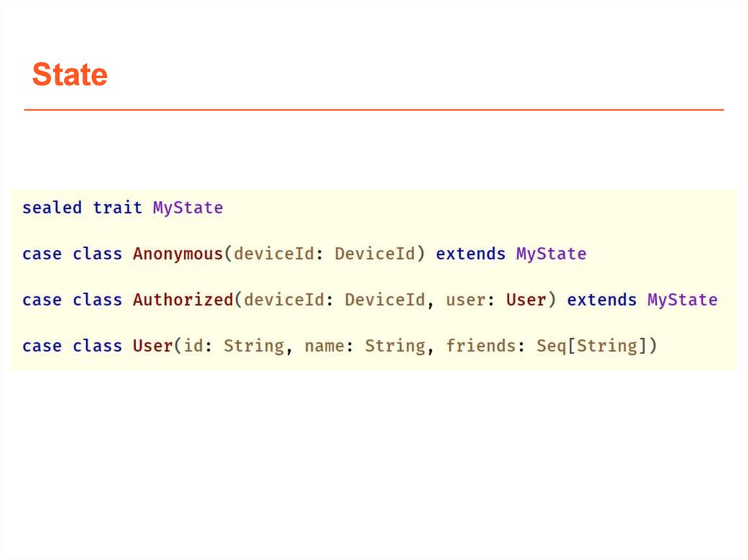
Task: Click the "State" slide title
Action: (70, 74)
